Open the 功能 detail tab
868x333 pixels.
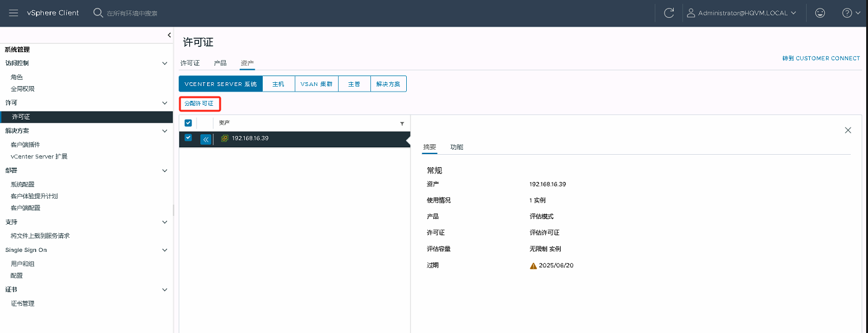pos(457,147)
